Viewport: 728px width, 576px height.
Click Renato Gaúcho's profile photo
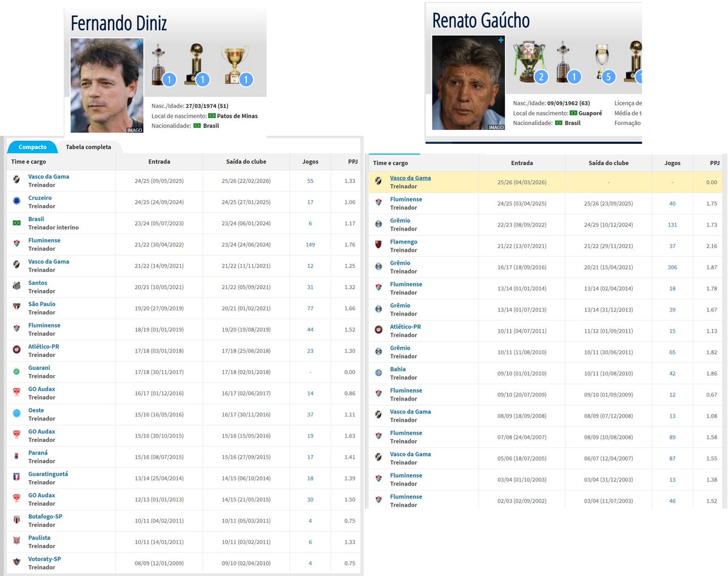pos(468,83)
